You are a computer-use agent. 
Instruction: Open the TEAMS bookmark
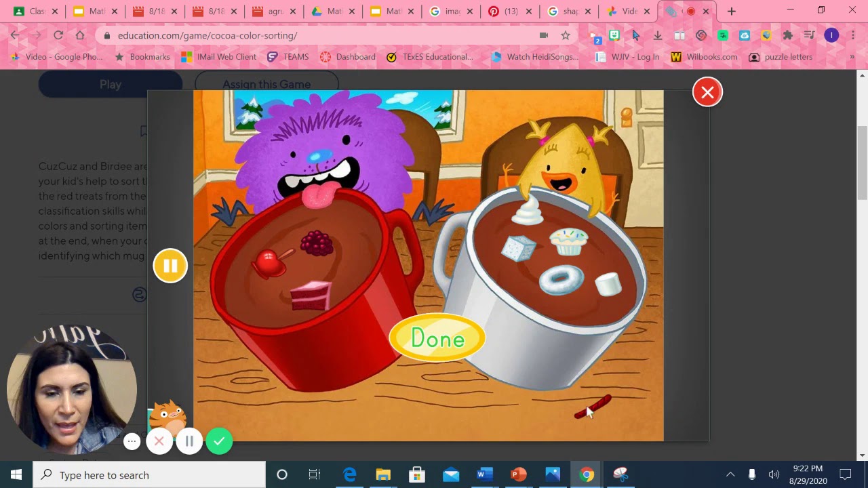(288, 57)
